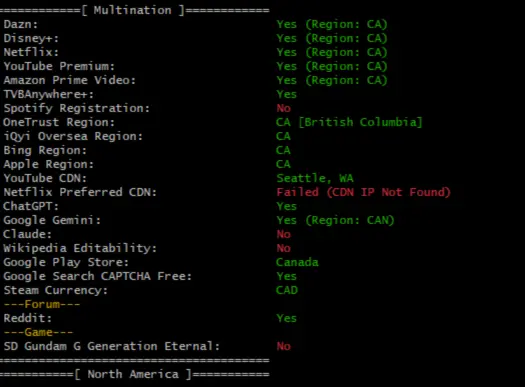Click the North America section header
The height and width of the screenshot is (387, 525).
tap(133, 374)
